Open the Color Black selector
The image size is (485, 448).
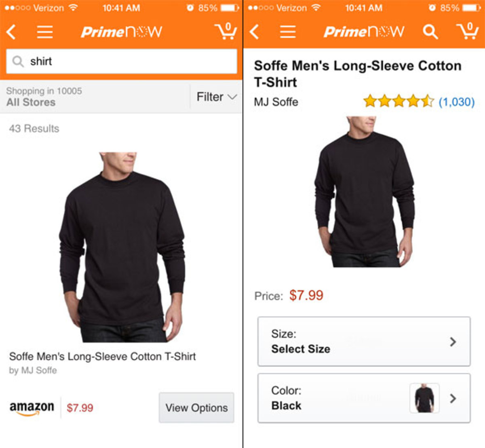coord(364,398)
